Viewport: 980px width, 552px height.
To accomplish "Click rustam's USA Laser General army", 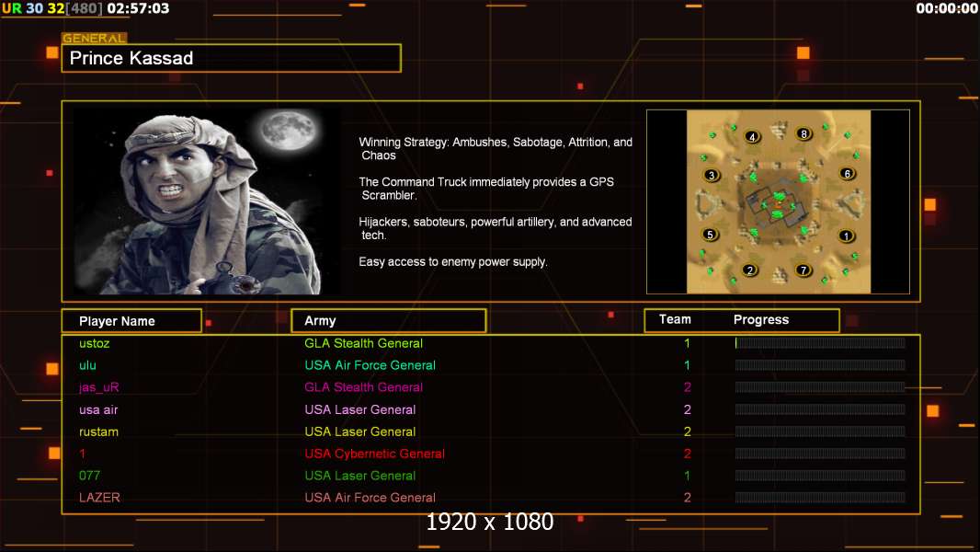I will coord(360,431).
